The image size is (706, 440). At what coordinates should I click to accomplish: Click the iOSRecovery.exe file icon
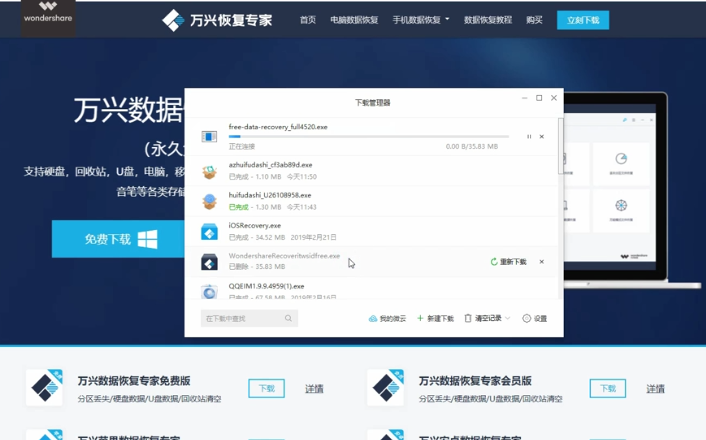209,232
